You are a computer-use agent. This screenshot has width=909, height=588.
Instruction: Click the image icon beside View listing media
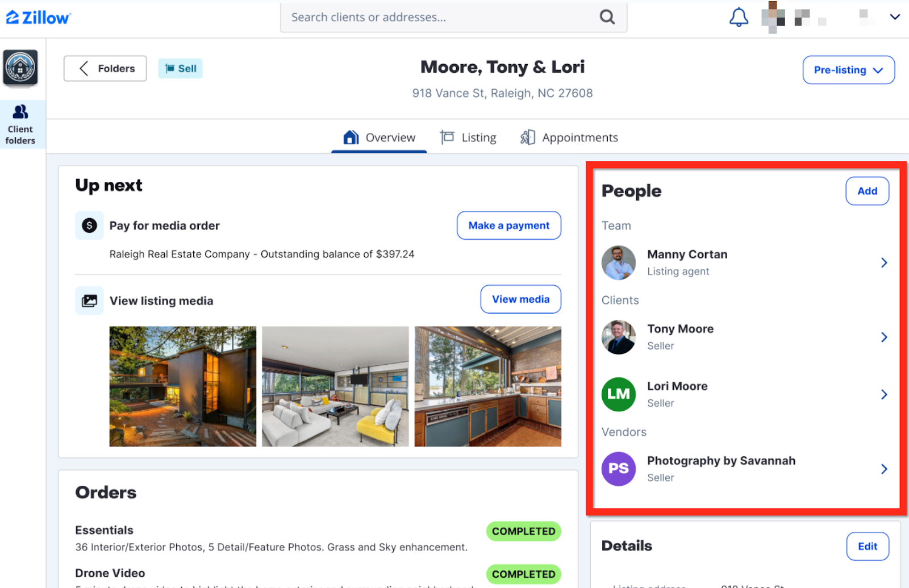89,301
